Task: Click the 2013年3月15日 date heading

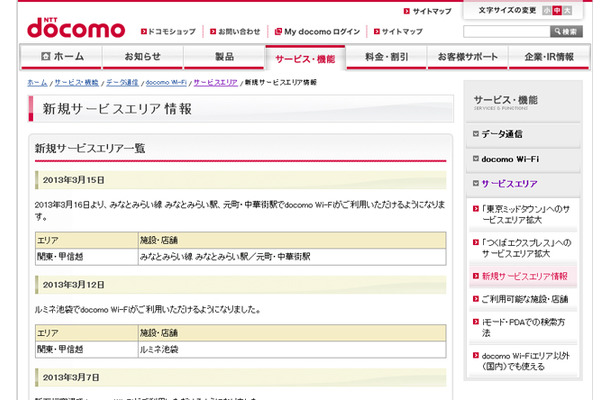Action: tap(74, 180)
